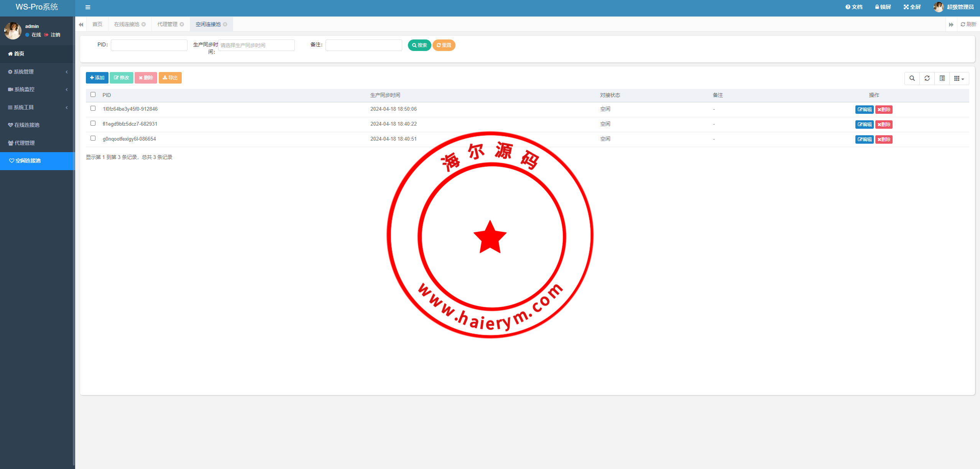Click the tabs scroll-right double arrow
Image resolution: width=980 pixels, height=469 pixels.
[951, 25]
